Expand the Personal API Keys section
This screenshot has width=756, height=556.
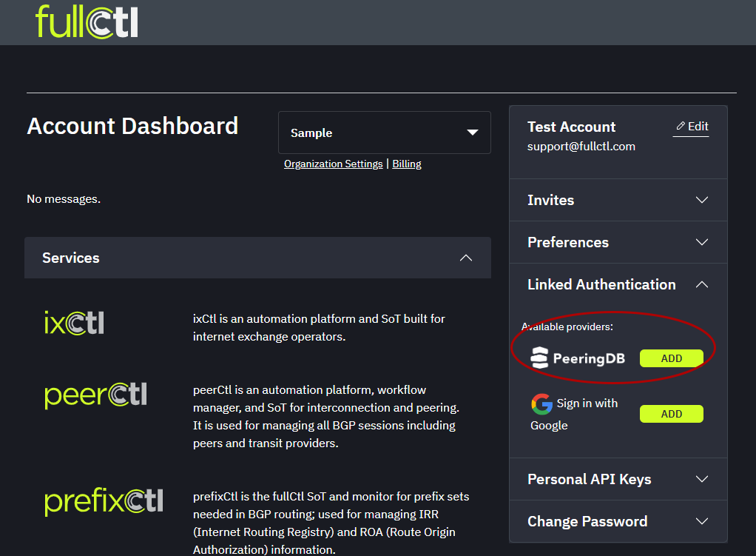tap(701, 479)
